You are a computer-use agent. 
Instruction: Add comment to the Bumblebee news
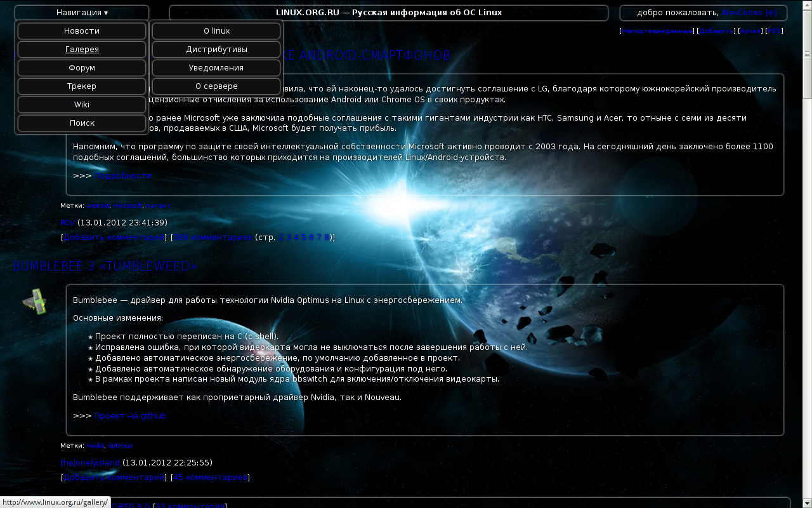[x=114, y=478]
